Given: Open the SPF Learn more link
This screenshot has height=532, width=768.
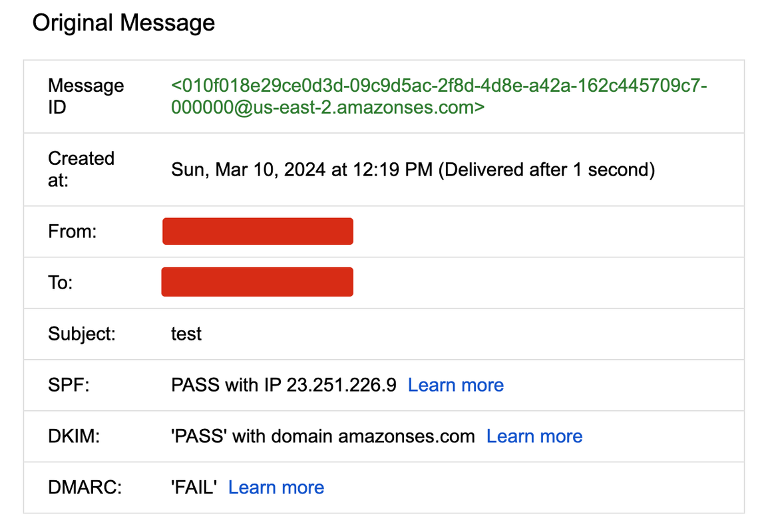Looking at the screenshot, I should [x=455, y=385].
